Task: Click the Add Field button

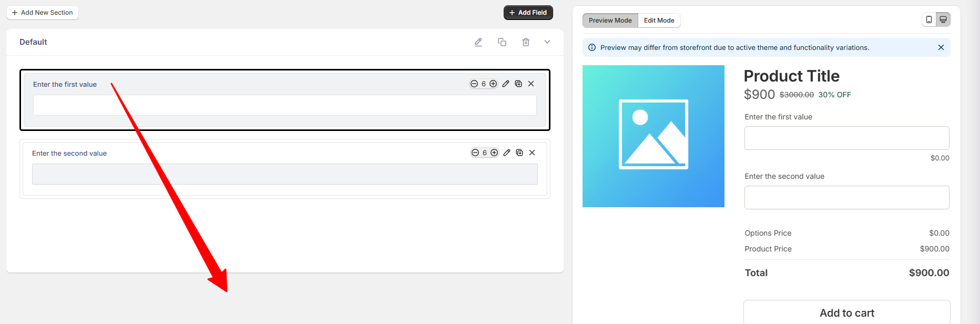Action: point(528,13)
